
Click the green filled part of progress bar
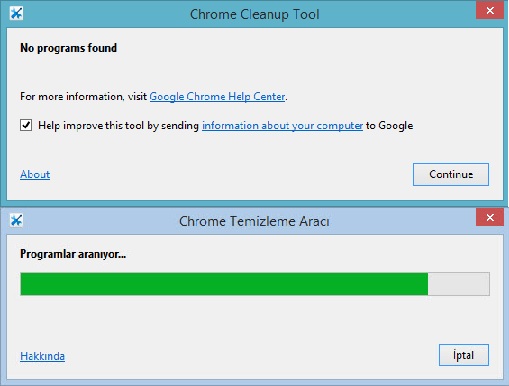tap(224, 284)
